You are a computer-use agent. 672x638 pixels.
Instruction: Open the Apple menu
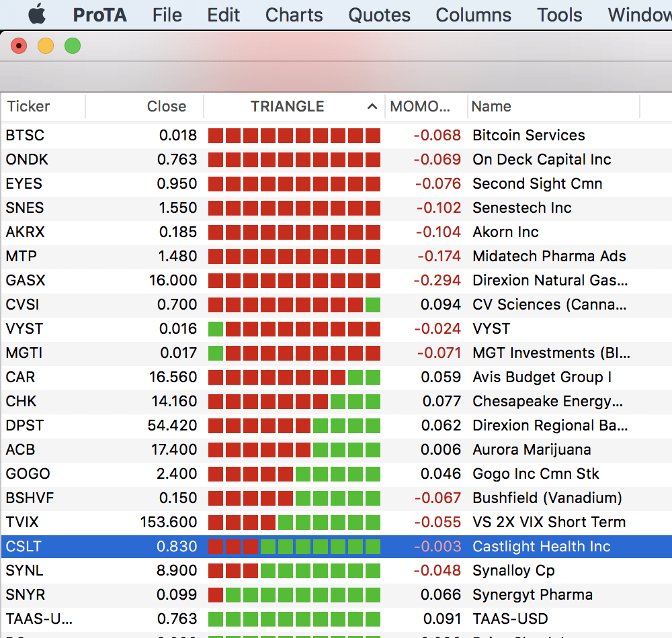(36, 14)
